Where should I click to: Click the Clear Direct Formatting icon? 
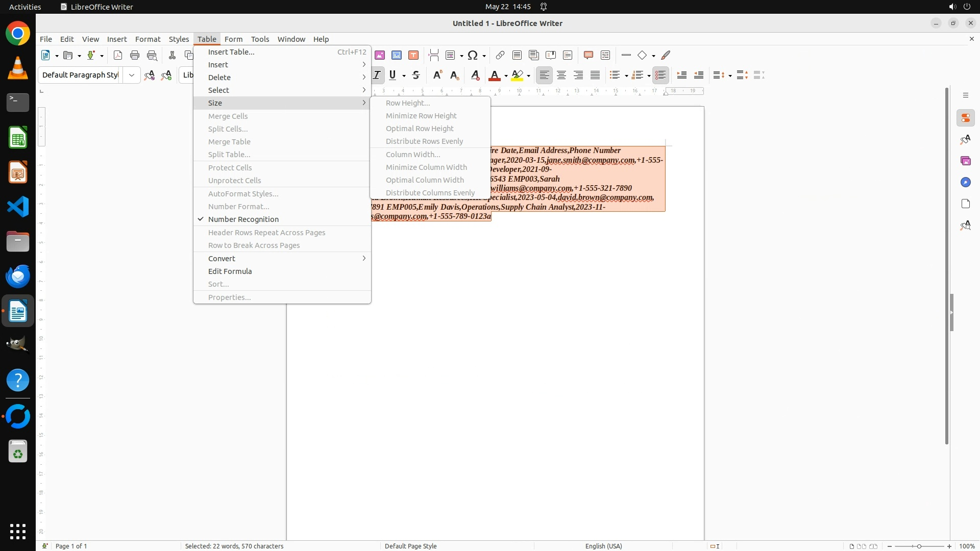[475, 75]
